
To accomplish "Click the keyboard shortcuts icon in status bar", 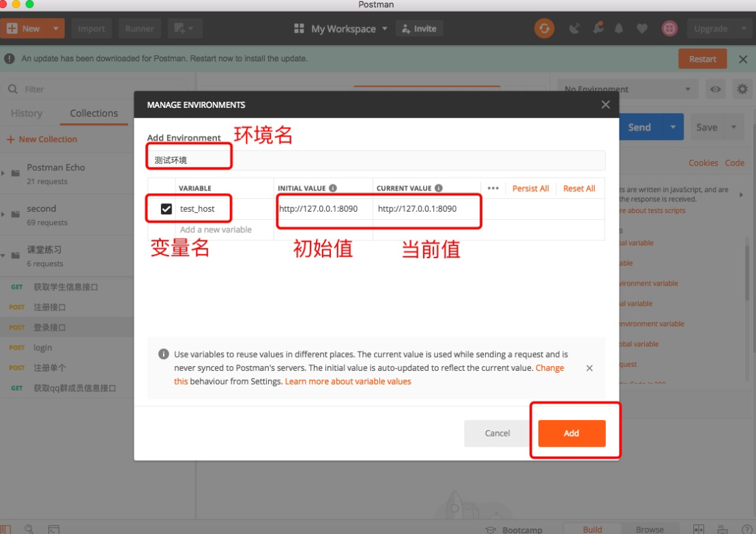I will (x=723, y=530).
